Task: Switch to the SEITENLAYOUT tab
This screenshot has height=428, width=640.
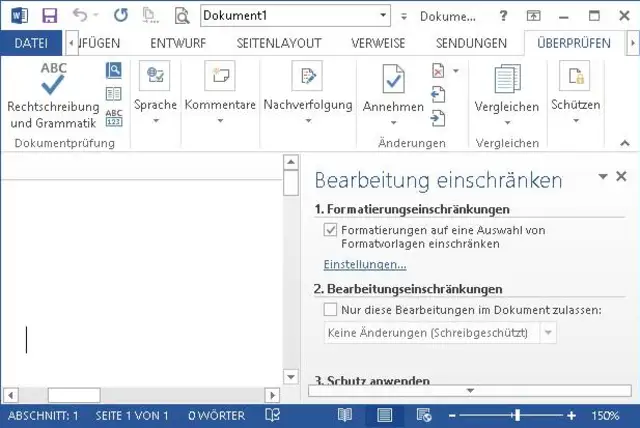Action: point(279,43)
